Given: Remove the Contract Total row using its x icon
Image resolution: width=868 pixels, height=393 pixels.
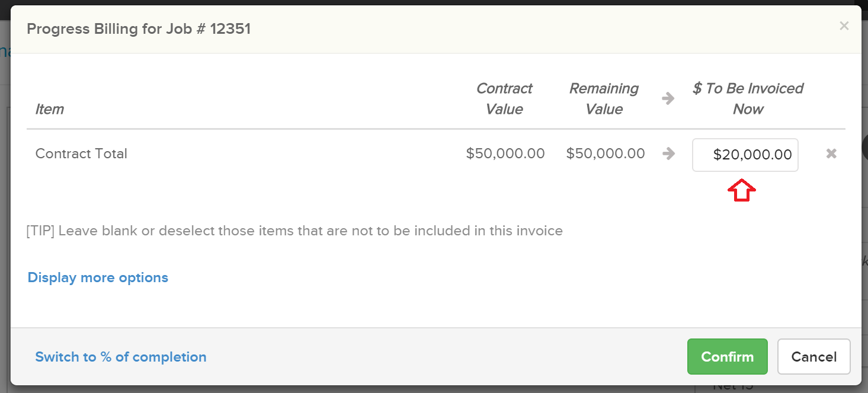Looking at the screenshot, I should (831, 154).
